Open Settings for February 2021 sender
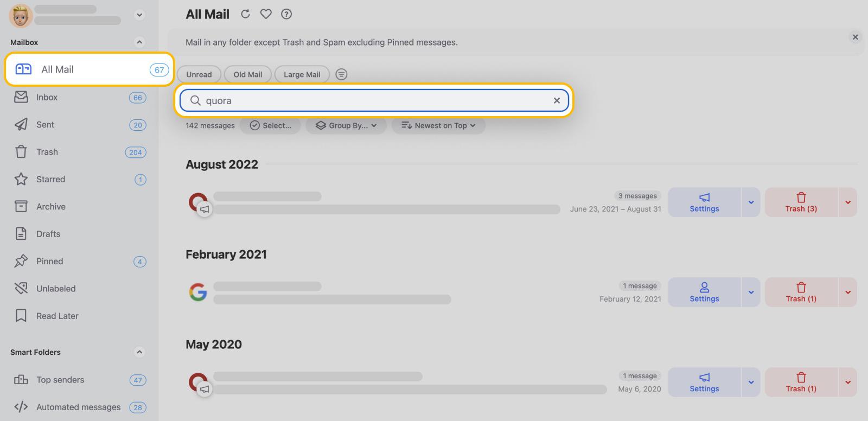The width and height of the screenshot is (868, 421). tap(704, 292)
